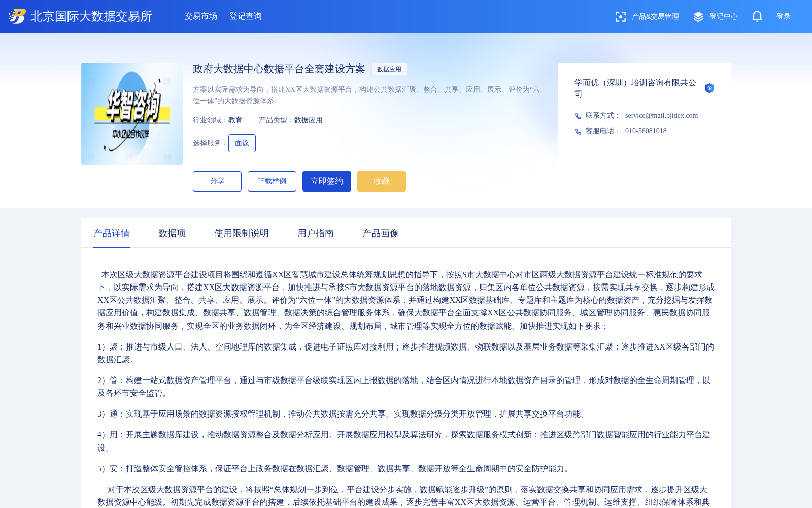Go to 产品&交易管理
The width and height of the screenshot is (812, 508).
655,17
